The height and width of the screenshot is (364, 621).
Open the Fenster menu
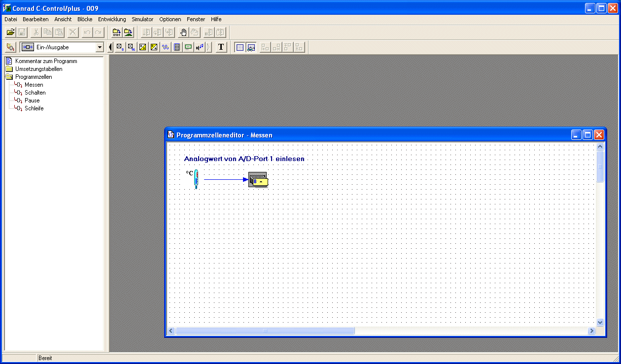196,19
